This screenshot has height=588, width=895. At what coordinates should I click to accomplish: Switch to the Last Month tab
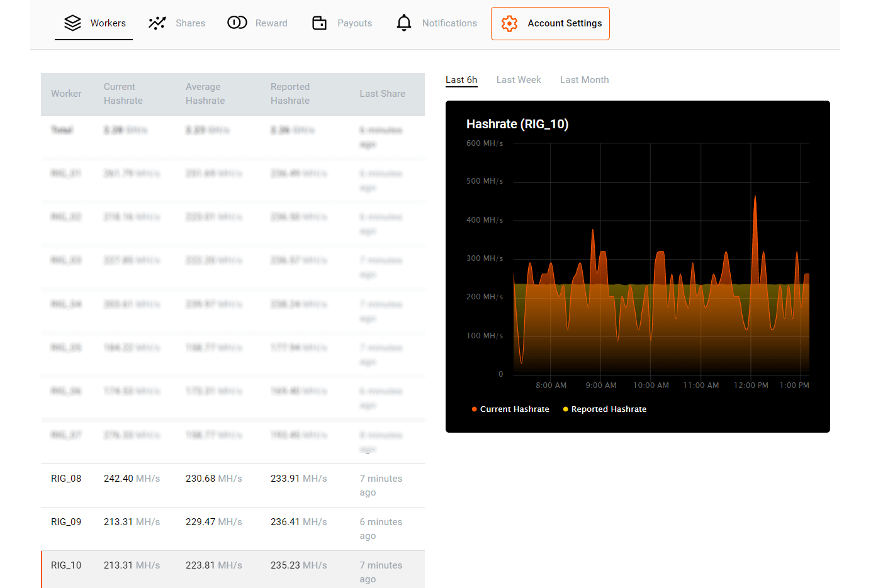point(584,79)
